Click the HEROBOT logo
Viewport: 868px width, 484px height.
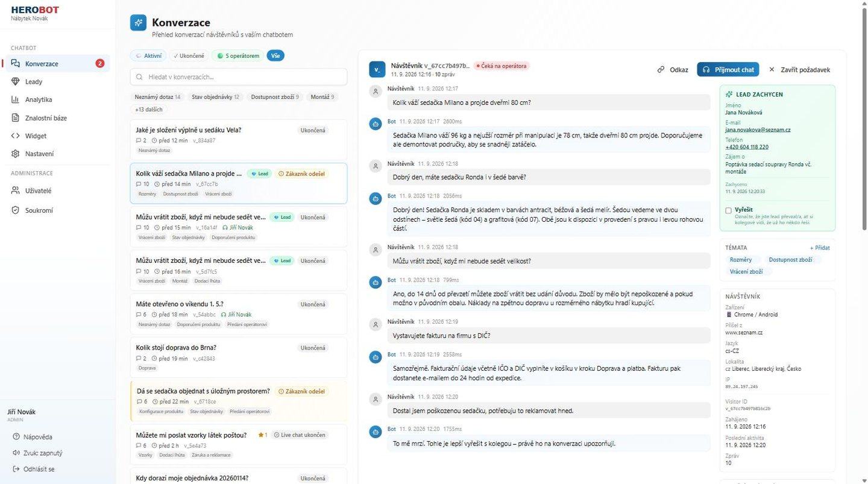click(35, 10)
